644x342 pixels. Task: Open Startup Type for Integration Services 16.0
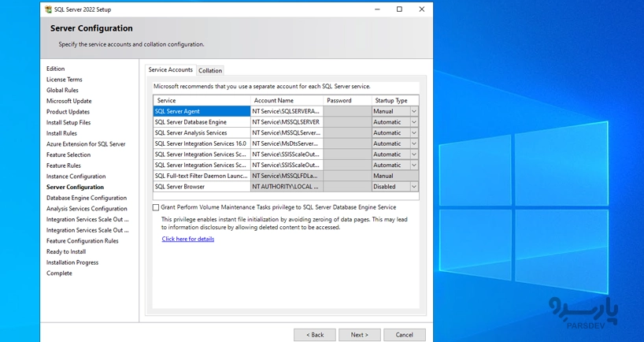(414, 144)
